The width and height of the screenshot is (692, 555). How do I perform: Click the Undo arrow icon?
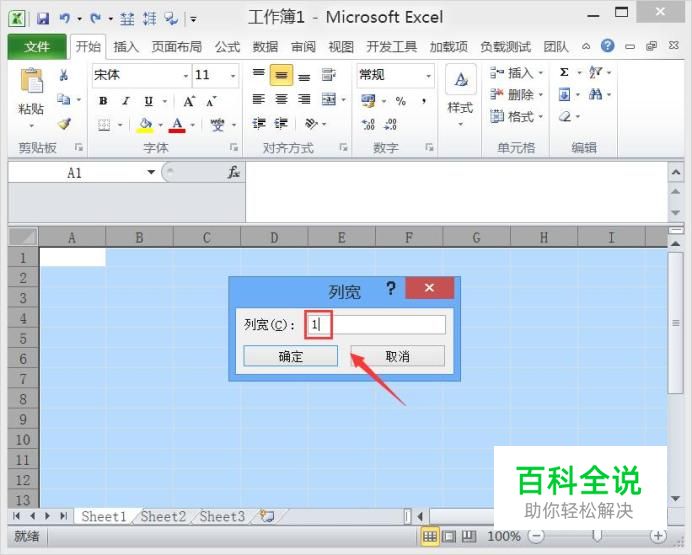65,18
